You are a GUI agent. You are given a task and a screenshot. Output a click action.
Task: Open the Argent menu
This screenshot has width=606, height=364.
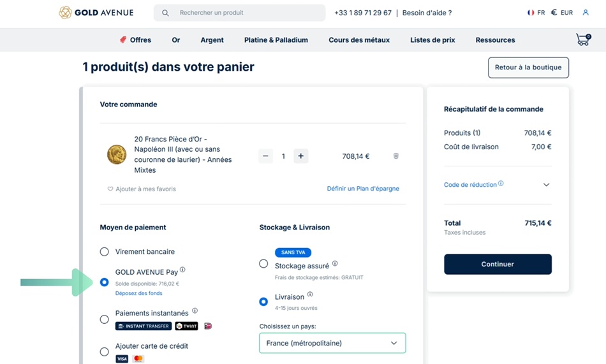[212, 40]
